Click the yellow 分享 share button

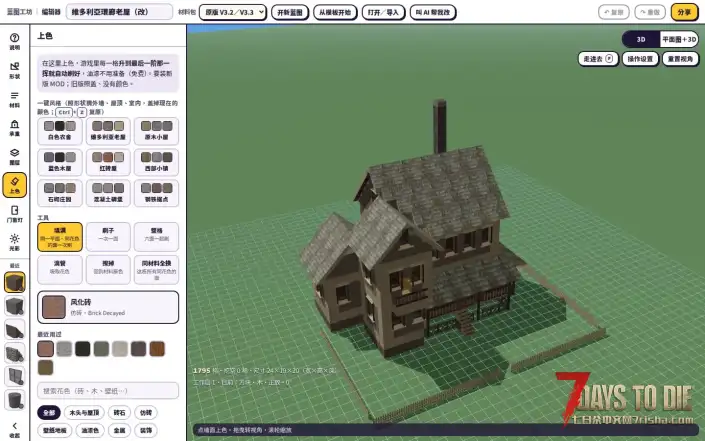pos(684,12)
